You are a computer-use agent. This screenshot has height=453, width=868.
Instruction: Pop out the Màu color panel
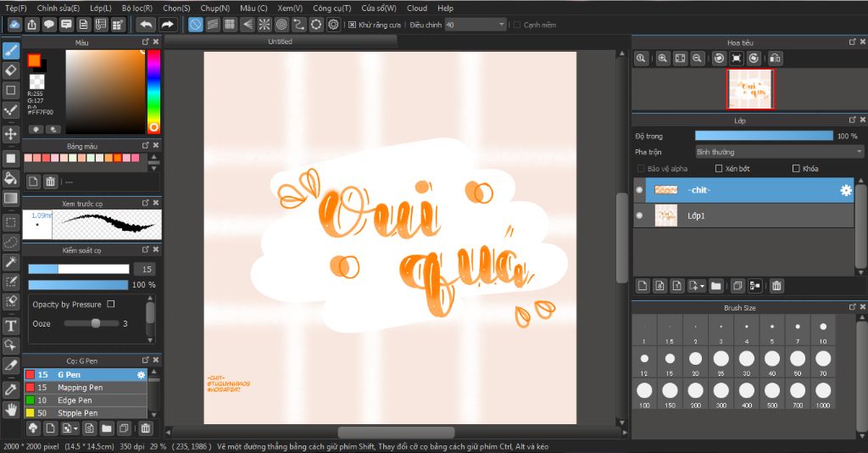point(145,42)
